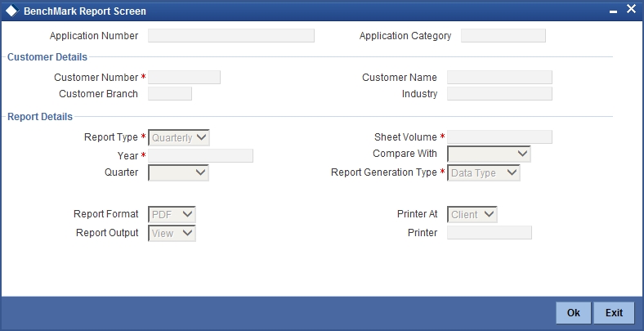This screenshot has height=331, width=644.
Task: Click the Customer Details section heading
Action: [x=47, y=57]
